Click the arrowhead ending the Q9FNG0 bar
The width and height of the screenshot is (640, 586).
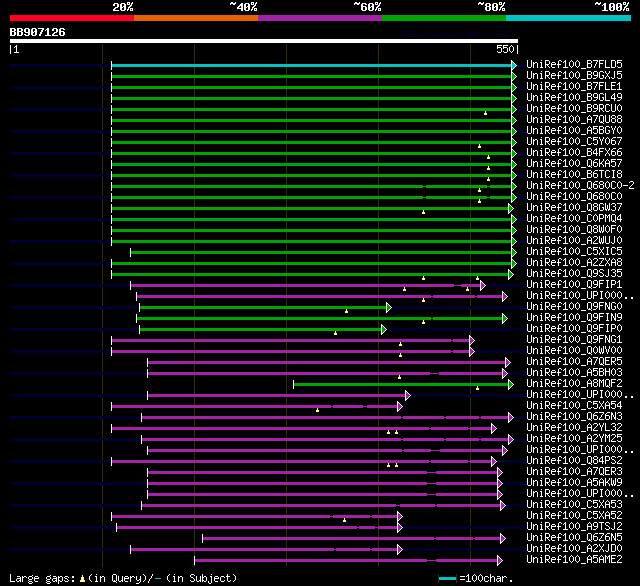pyautogui.click(x=389, y=307)
